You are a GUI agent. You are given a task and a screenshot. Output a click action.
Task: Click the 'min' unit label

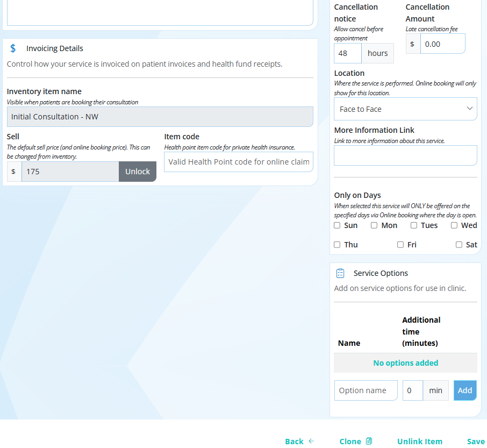[x=435, y=390]
